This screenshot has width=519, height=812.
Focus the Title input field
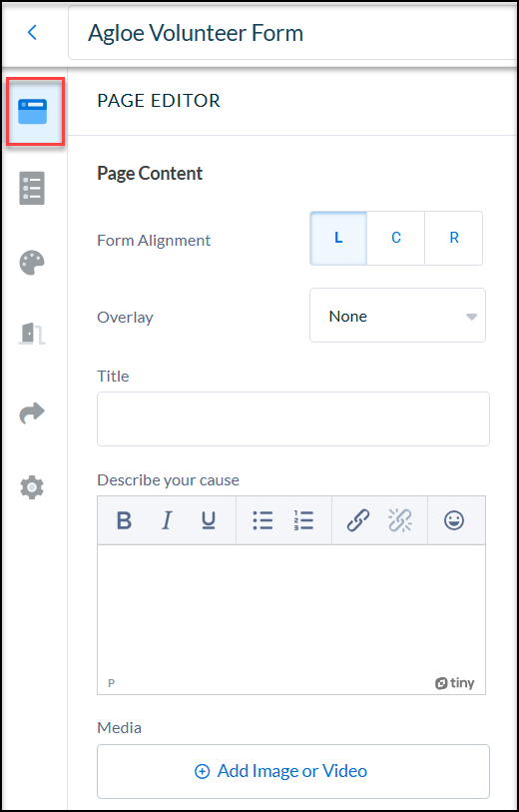point(292,418)
